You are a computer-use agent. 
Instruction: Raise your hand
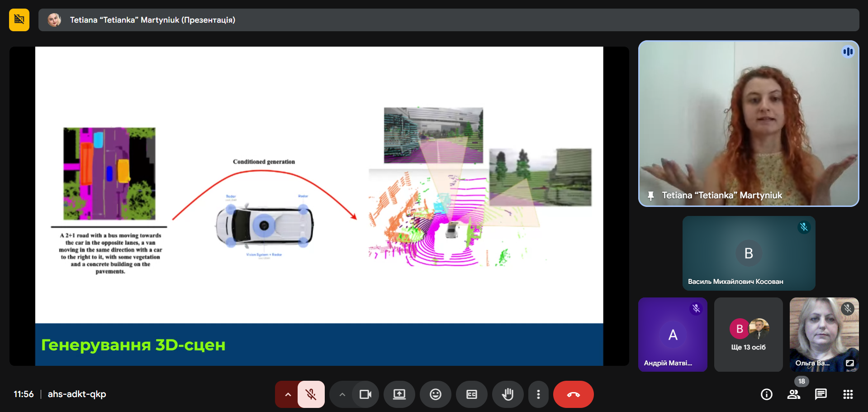508,394
